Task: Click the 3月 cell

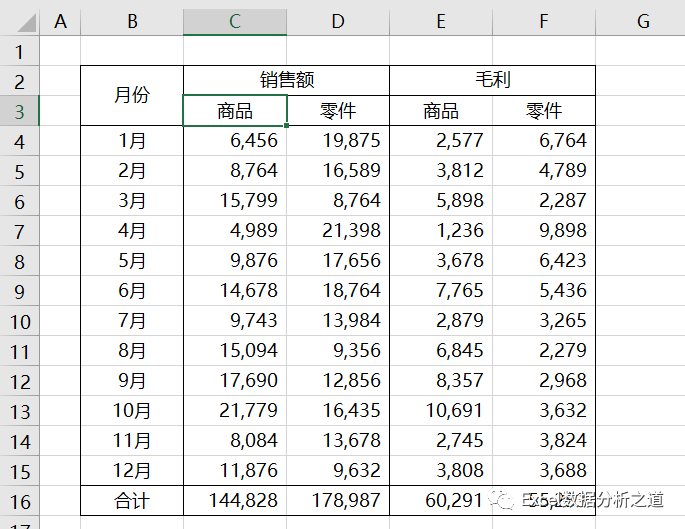Action: click(132, 201)
